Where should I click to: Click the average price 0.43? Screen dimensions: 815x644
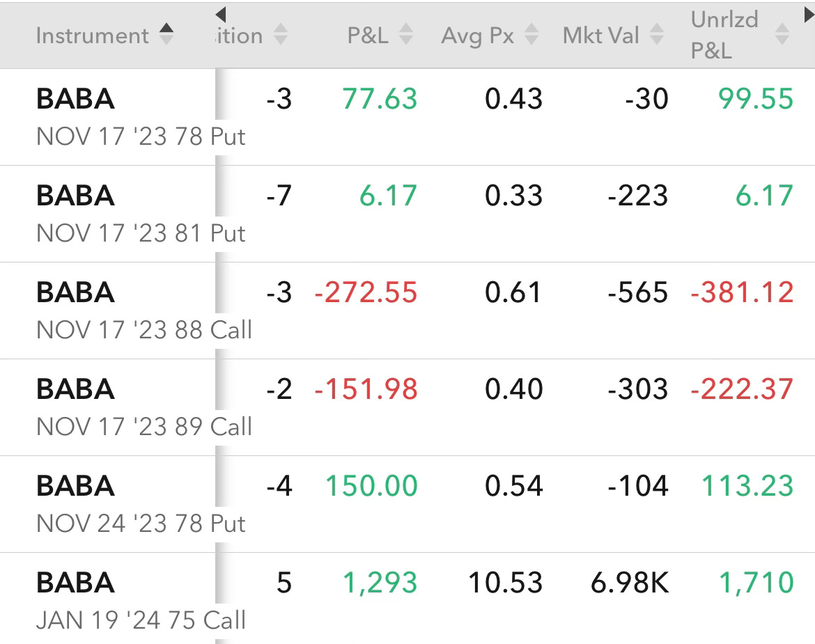[513, 99]
